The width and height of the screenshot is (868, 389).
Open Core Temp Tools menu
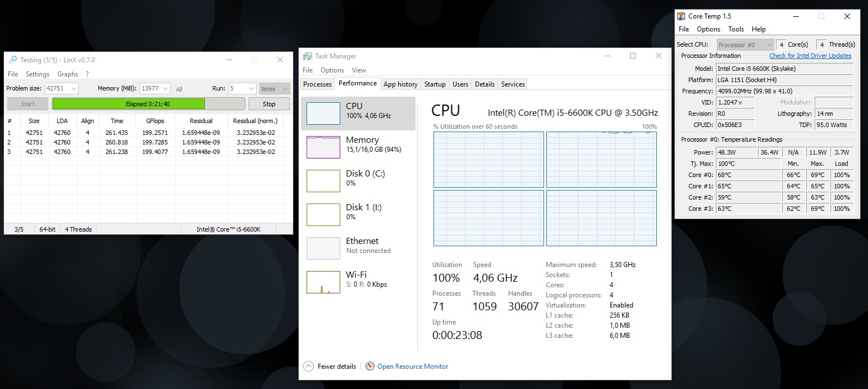tap(735, 29)
